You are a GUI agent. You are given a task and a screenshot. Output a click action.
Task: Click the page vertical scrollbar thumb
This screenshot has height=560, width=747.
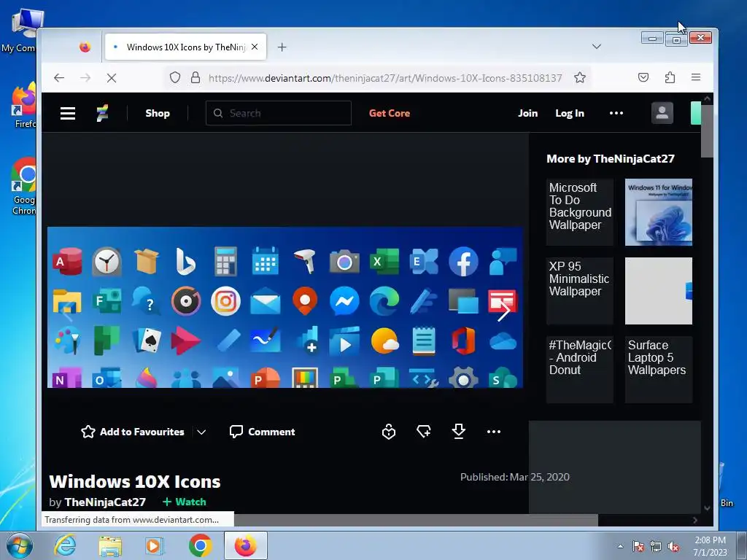tap(707, 131)
